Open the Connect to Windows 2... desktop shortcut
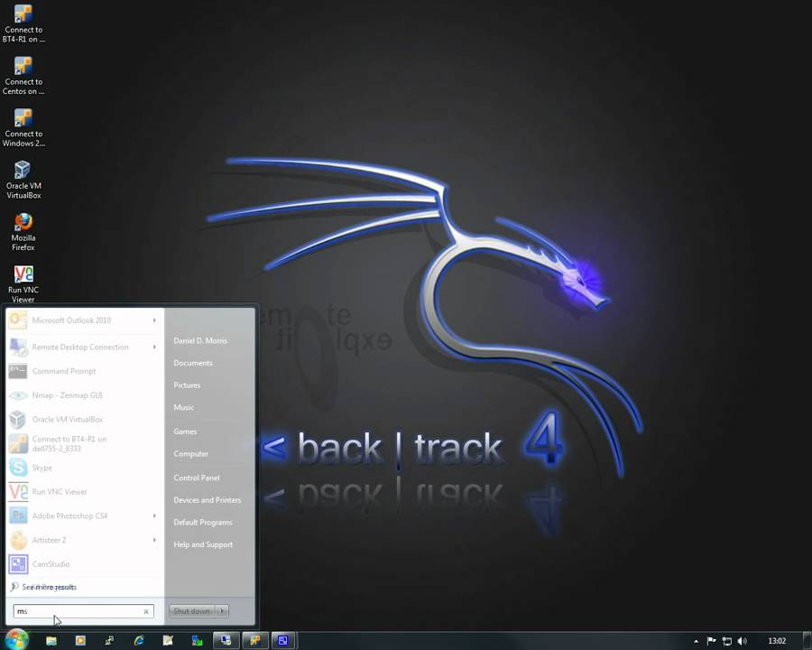 click(23, 128)
